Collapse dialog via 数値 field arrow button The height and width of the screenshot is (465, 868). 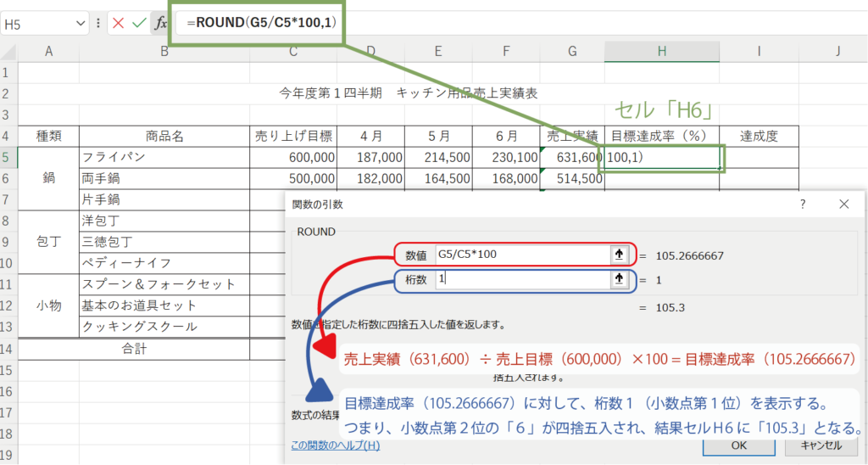pos(618,254)
